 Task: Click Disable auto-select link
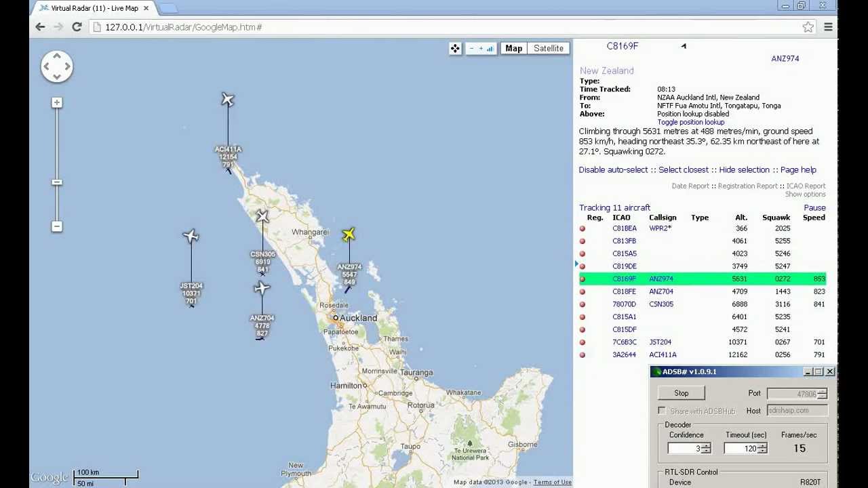point(613,170)
